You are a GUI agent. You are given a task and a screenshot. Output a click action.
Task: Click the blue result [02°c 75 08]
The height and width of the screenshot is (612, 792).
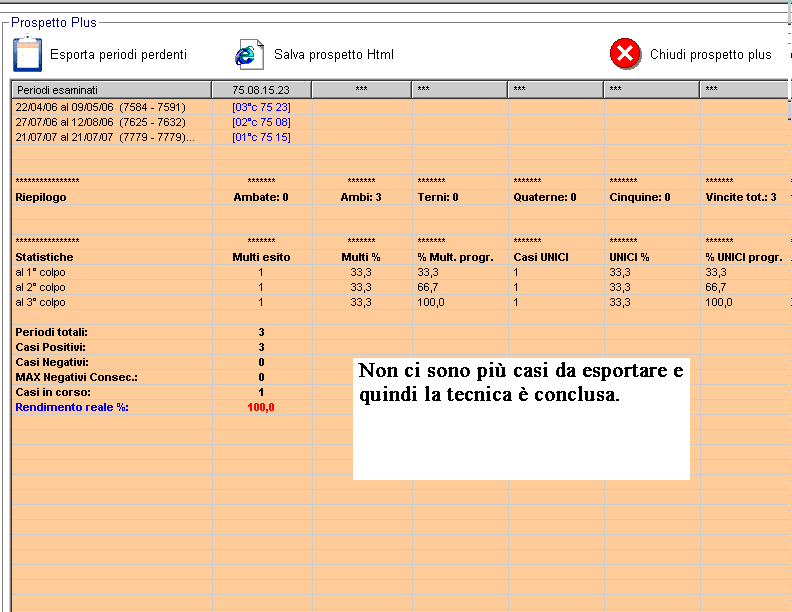261,122
